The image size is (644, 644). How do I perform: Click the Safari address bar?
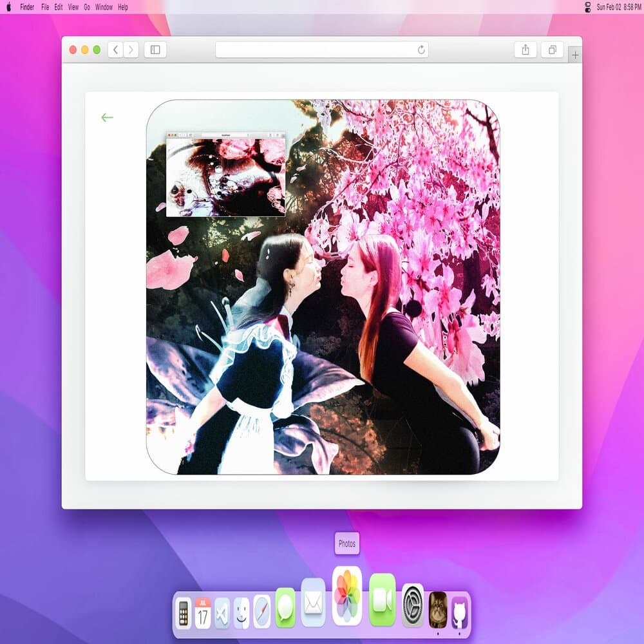[322, 50]
